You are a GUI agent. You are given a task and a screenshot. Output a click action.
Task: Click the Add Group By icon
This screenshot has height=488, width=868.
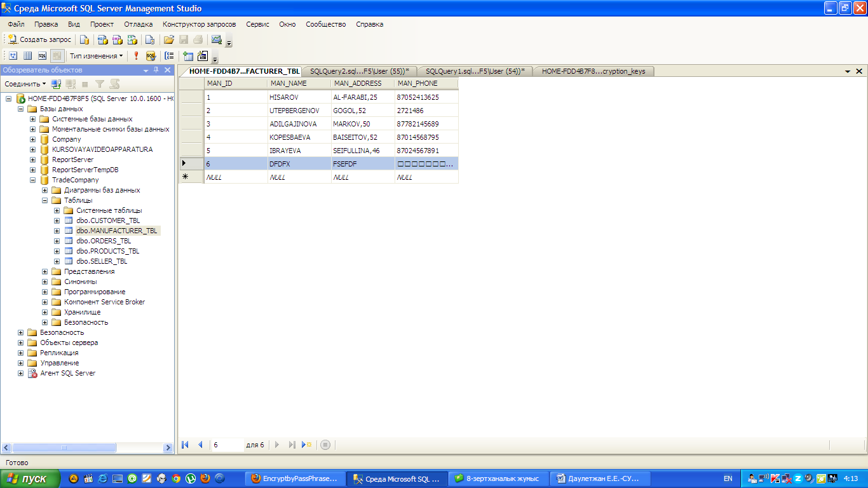click(169, 56)
